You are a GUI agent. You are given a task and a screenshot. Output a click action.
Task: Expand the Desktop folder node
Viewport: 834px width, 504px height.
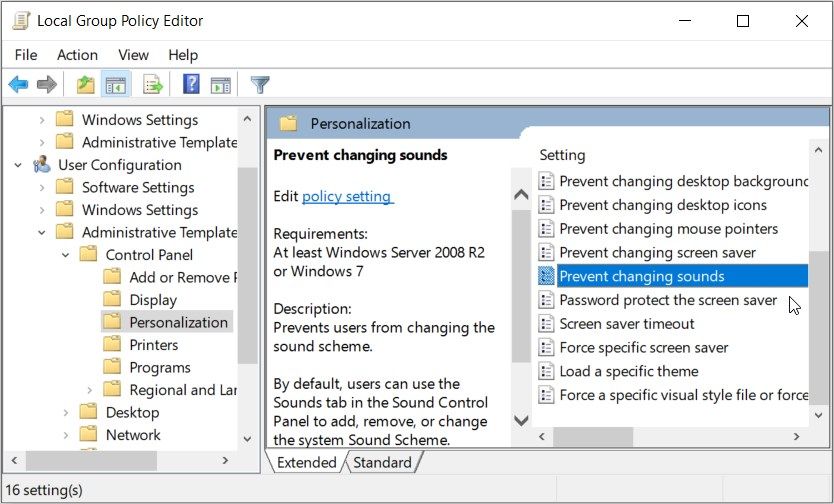(x=66, y=412)
